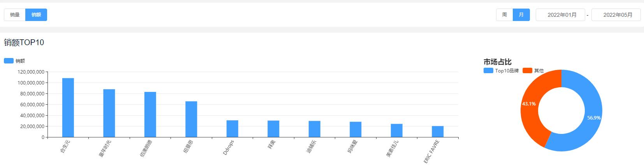644x167 pixels.
Task: Click the ERIC FAVRE bar
Action: click(438, 132)
